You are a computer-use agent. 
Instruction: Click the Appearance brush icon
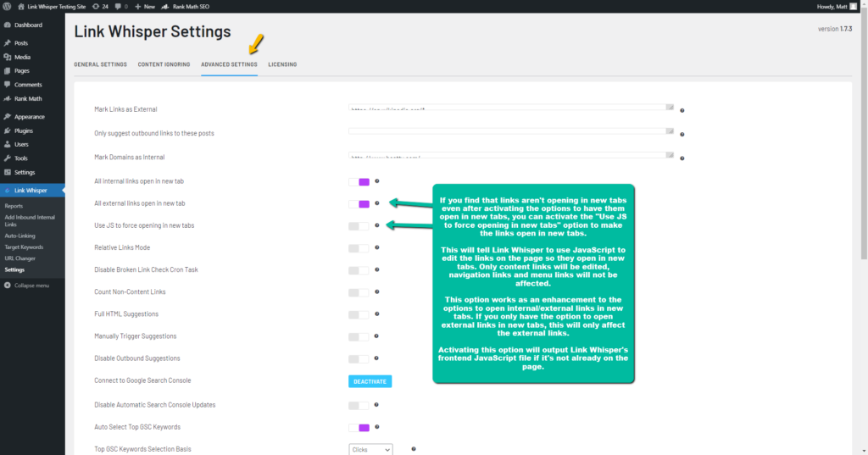coord(7,117)
